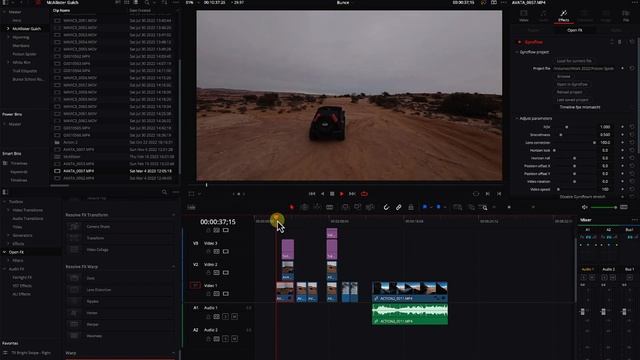Viewport: 640px width, 360px height.
Task: Click Load for current file button
Action: [x=574, y=61]
